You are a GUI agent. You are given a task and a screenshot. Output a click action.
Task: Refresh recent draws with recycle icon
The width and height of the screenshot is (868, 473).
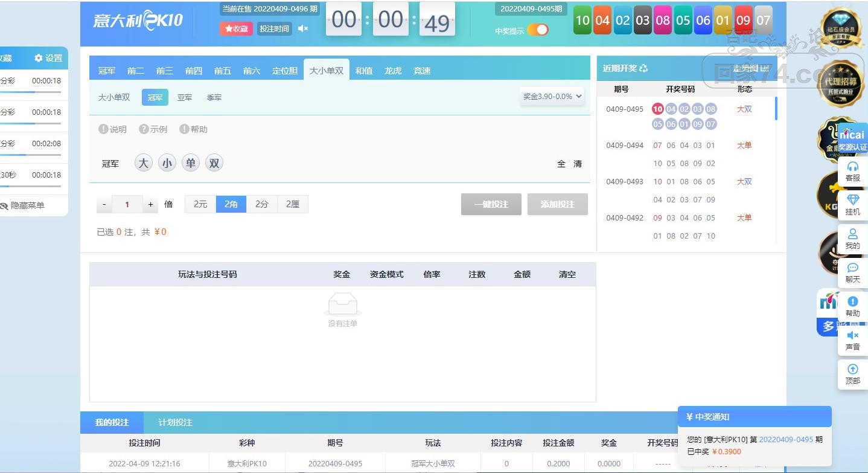[x=643, y=68]
